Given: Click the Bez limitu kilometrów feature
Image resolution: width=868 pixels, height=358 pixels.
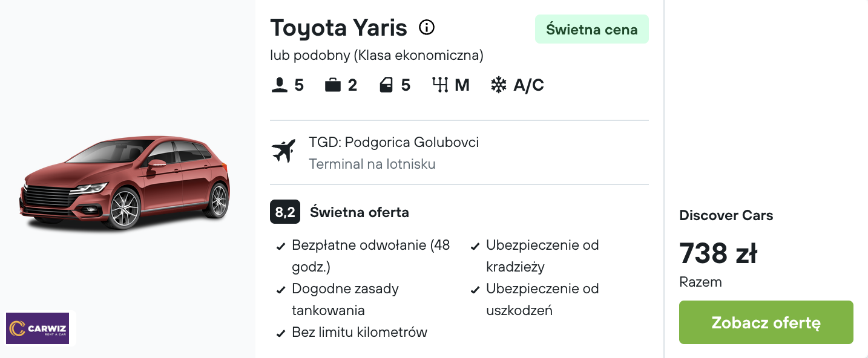Looking at the screenshot, I should point(359,332).
